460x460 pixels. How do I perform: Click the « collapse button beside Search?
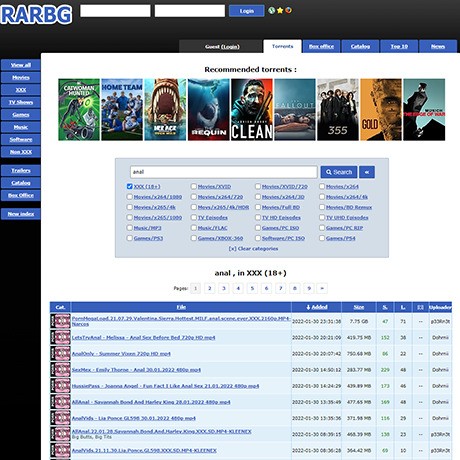(x=367, y=172)
